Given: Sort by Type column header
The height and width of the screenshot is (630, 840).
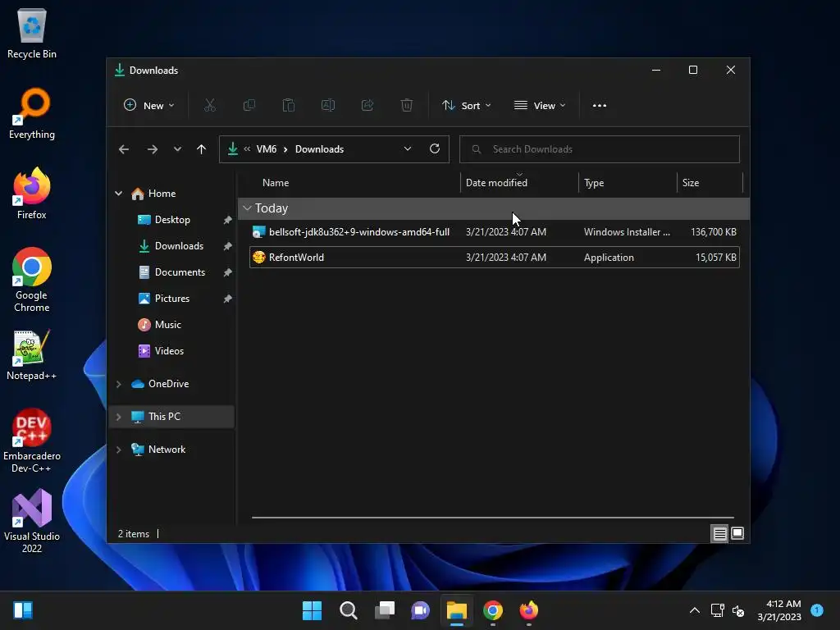Looking at the screenshot, I should pos(594,183).
